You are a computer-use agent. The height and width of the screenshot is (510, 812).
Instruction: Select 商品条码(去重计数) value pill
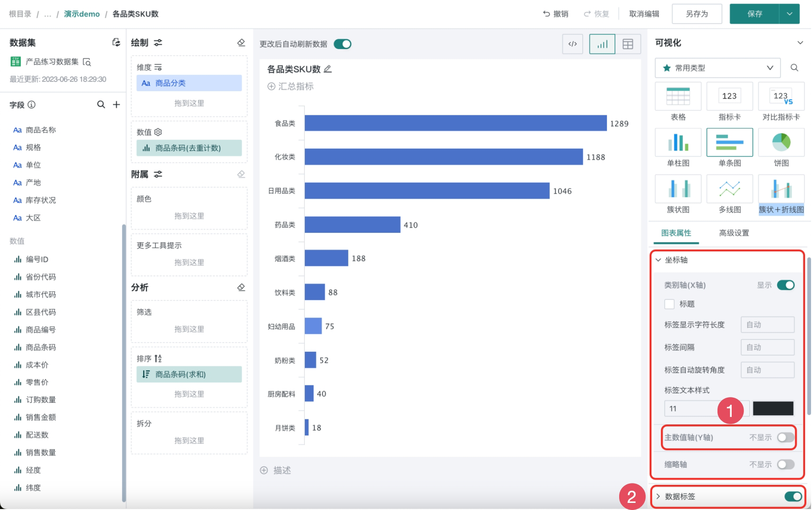point(189,148)
